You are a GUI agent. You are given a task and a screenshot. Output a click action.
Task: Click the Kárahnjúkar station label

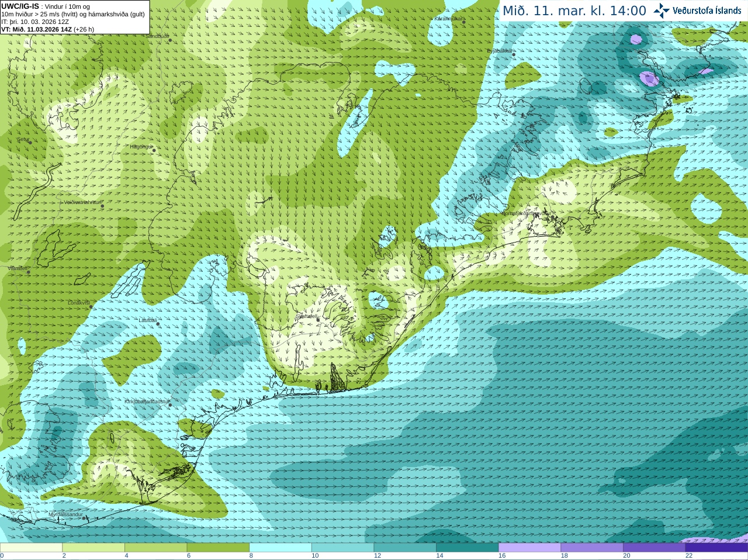pos(448,19)
